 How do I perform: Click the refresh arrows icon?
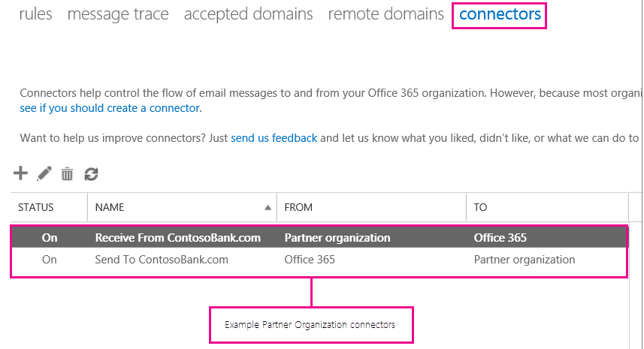[x=91, y=174]
